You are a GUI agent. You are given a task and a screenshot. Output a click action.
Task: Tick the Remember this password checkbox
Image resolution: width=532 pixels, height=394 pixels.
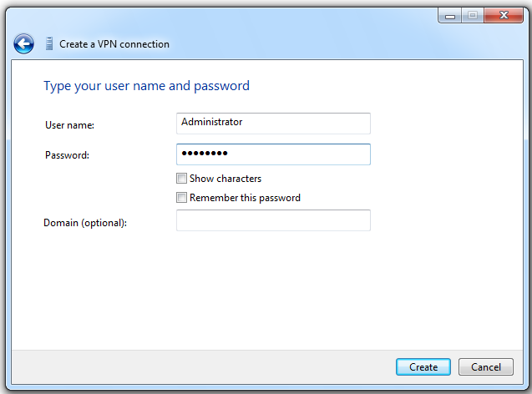181,198
